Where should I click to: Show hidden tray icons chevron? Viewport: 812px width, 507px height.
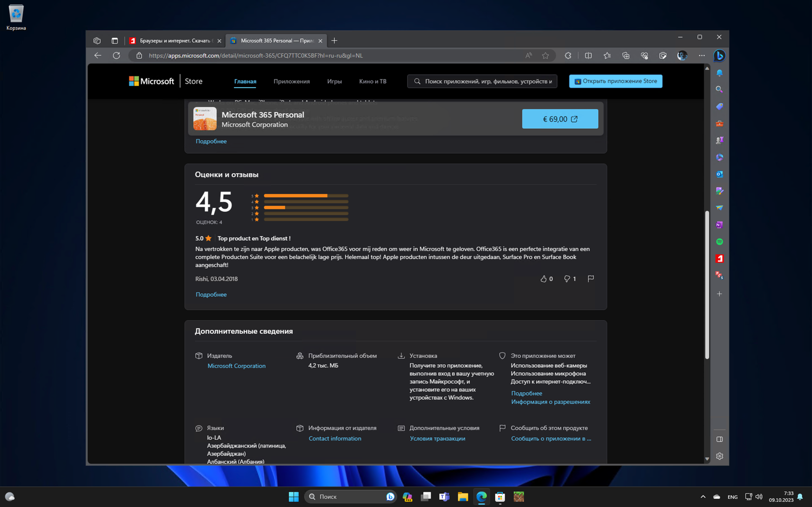[x=703, y=497]
